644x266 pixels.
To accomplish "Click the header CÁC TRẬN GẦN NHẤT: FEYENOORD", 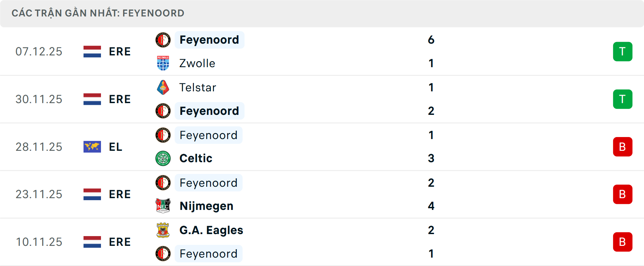I will [x=98, y=13].
